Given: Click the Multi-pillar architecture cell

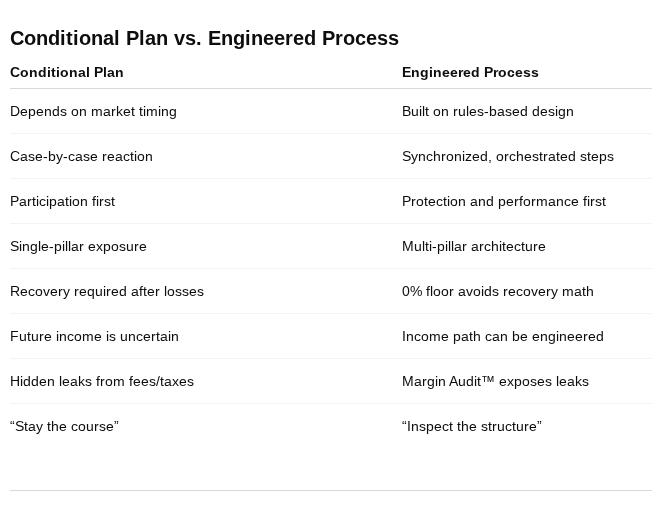Looking at the screenshot, I should click(x=474, y=246).
